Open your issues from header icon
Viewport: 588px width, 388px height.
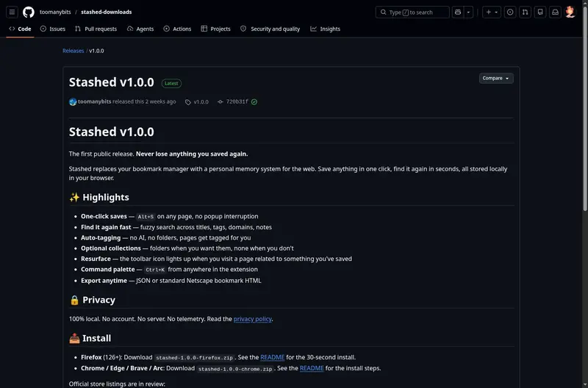tap(510, 12)
